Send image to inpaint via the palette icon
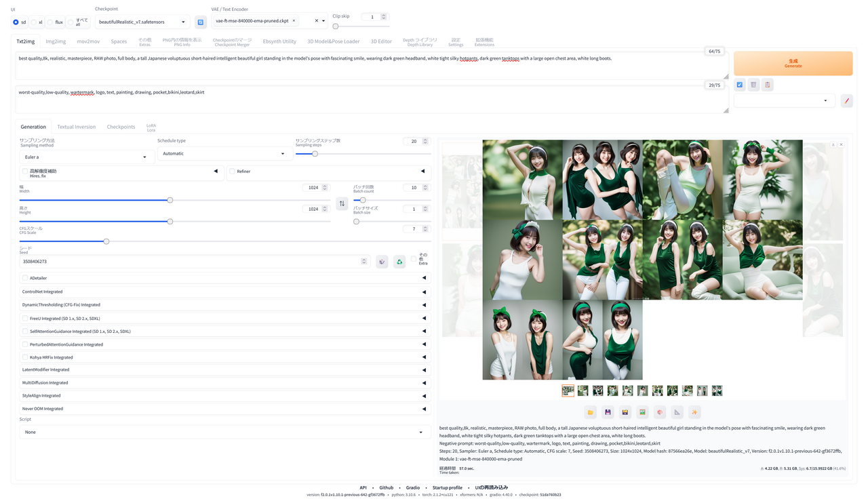Screen dimensions: 868x503 pyautogui.click(x=659, y=411)
